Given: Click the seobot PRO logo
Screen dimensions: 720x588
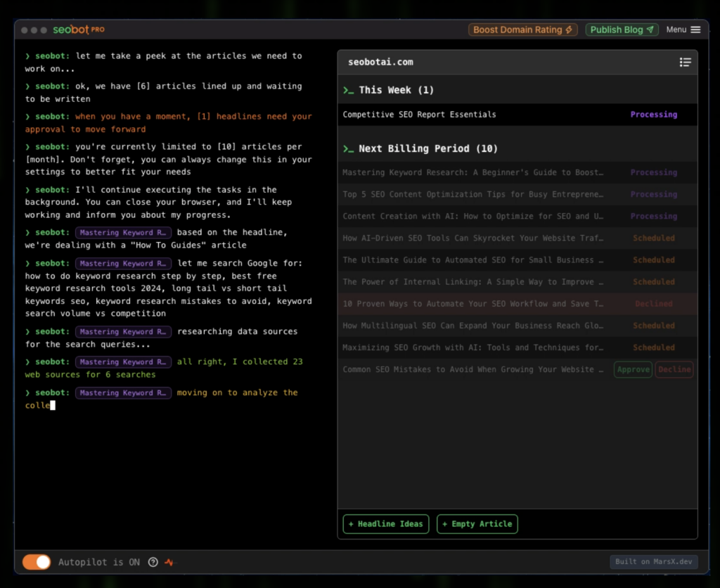Looking at the screenshot, I should pyautogui.click(x=77, y=30).
